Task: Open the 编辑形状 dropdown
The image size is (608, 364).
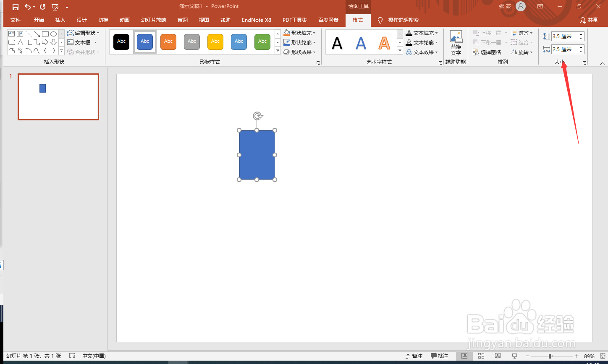Action: (x=84, y=33)
